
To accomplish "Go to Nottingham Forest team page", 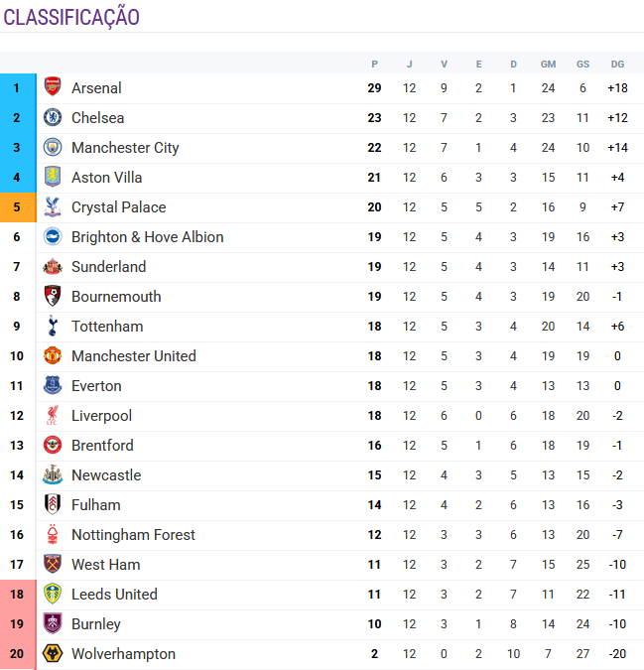I will click(133, 535).
